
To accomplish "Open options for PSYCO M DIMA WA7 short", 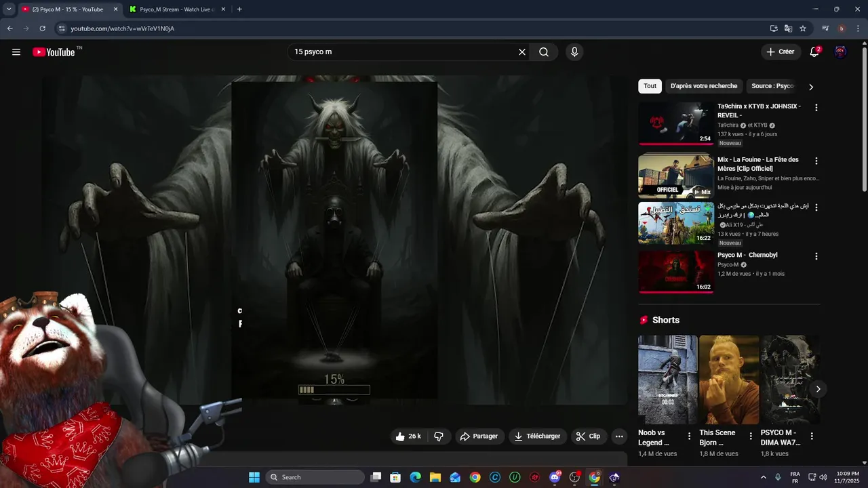I will click(x=812, y=436).
